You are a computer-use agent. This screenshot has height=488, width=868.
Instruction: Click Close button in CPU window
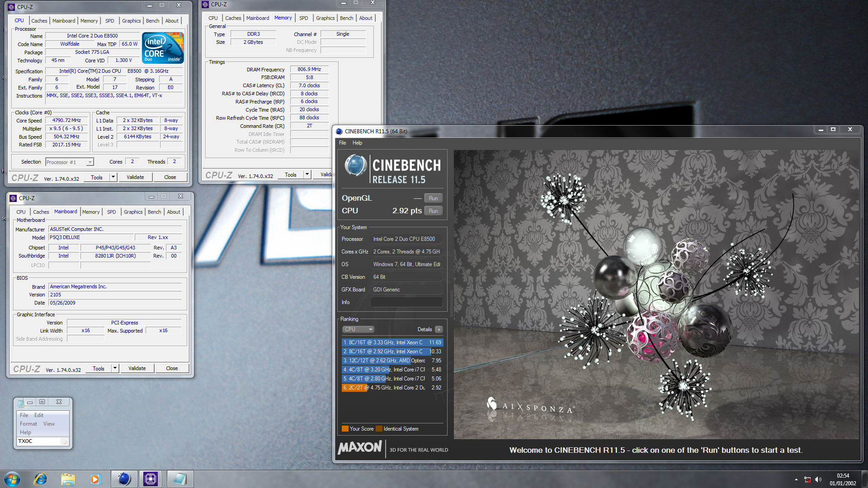point(170,177)
